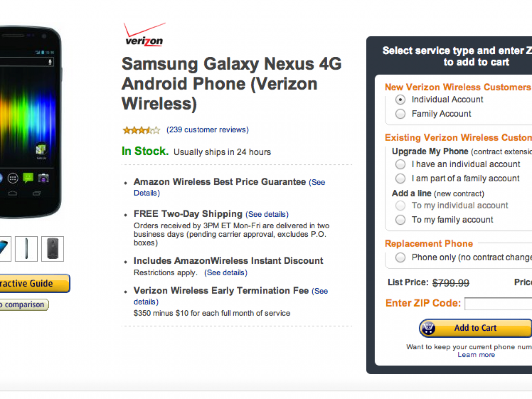Click the star rating icons
532x399 pixels.
coord(141,130)
